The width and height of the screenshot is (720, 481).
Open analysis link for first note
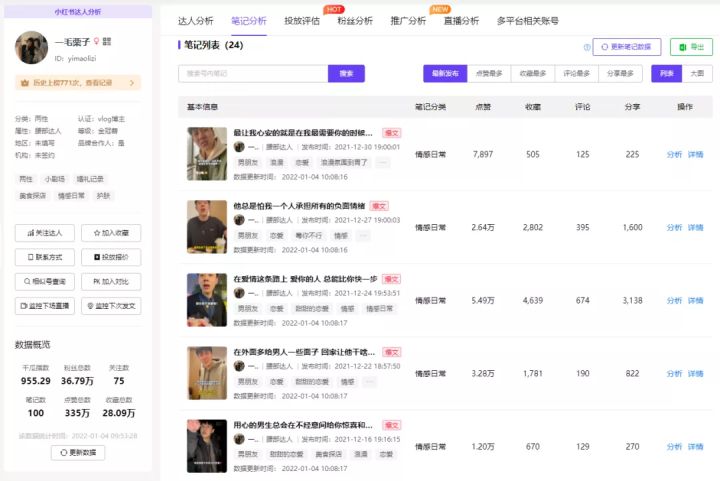674,155
